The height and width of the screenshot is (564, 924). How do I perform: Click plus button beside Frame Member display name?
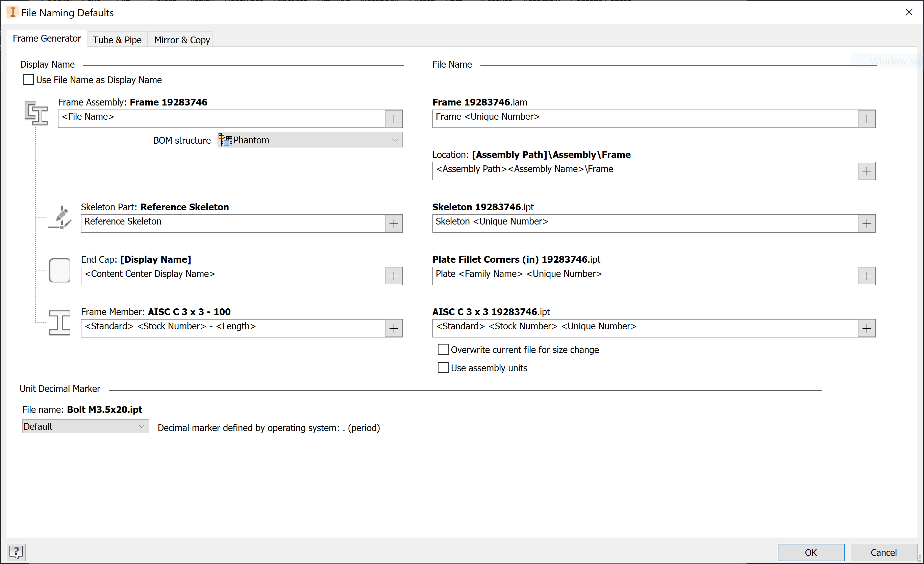click(393, 329)
